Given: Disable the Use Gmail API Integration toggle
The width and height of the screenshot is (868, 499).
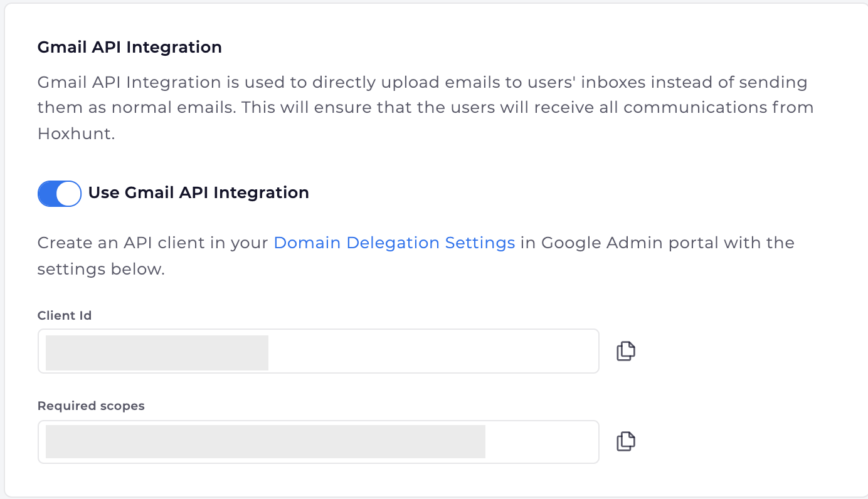Looking at the screenshot, I should click(60, 193).
